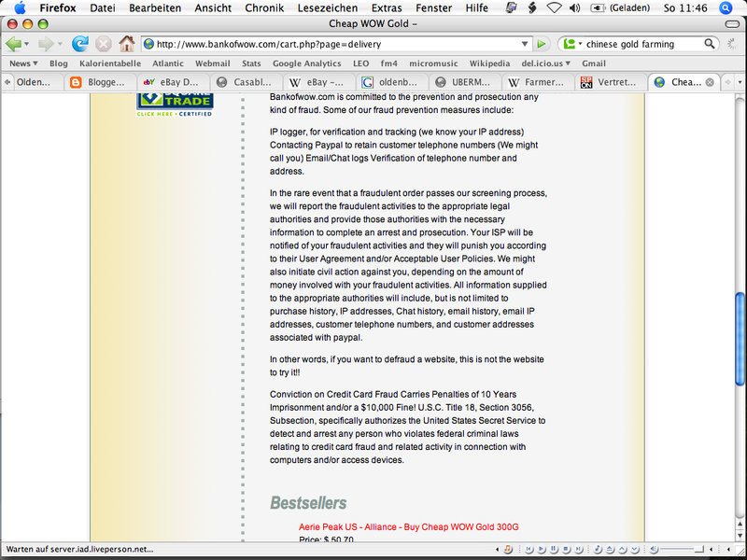The width and height of the screenshot is (747, 560).
Task: Click the volume icon in the menu bar
Action: [x=575, y=7]
